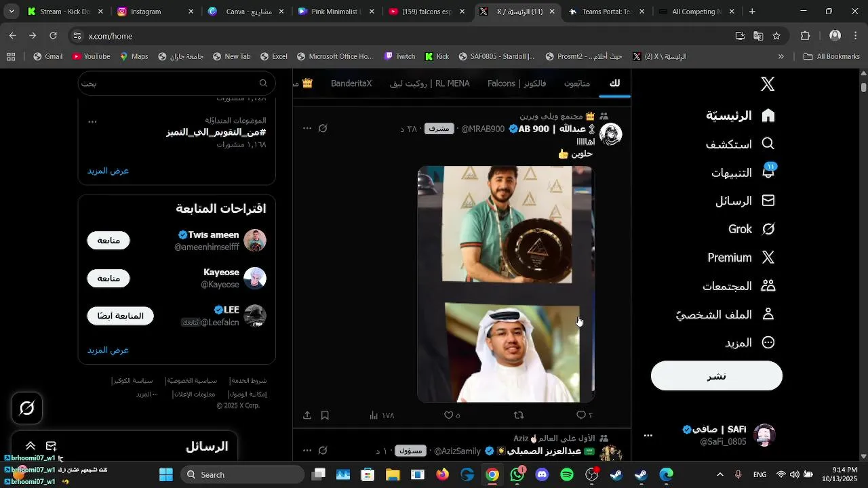Screen dimensions: 868x488
Task: Open Spotify from the taskbar
Action: (x=567, y=474)
